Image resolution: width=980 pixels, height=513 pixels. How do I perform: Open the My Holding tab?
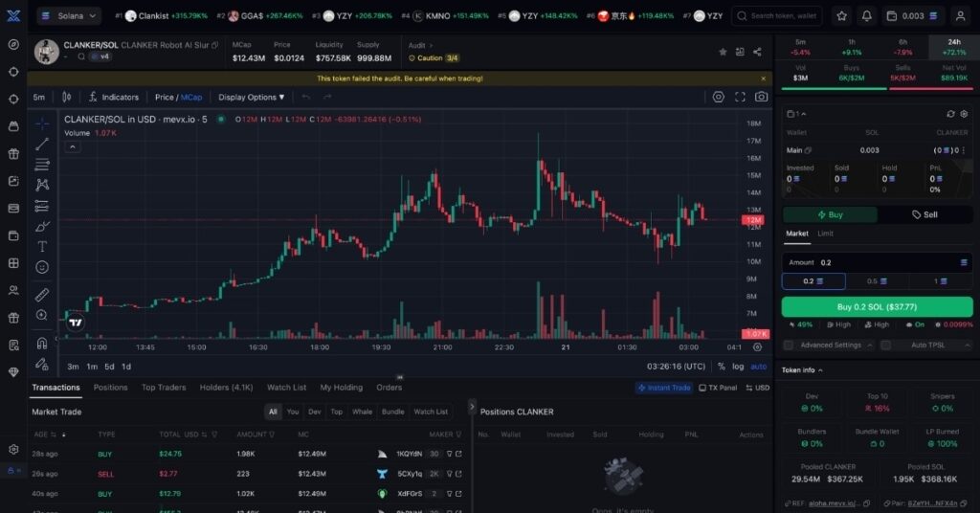tap(342, 388)
